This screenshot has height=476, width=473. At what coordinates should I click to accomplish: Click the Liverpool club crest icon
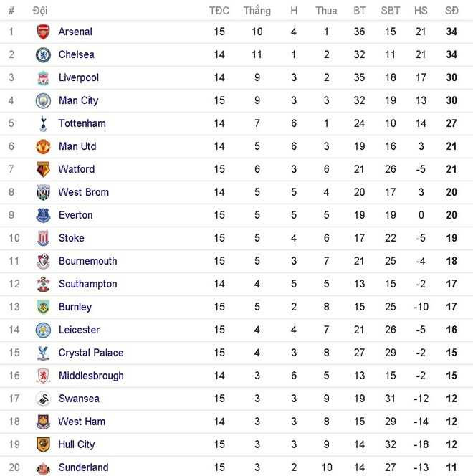click(44, 77)
